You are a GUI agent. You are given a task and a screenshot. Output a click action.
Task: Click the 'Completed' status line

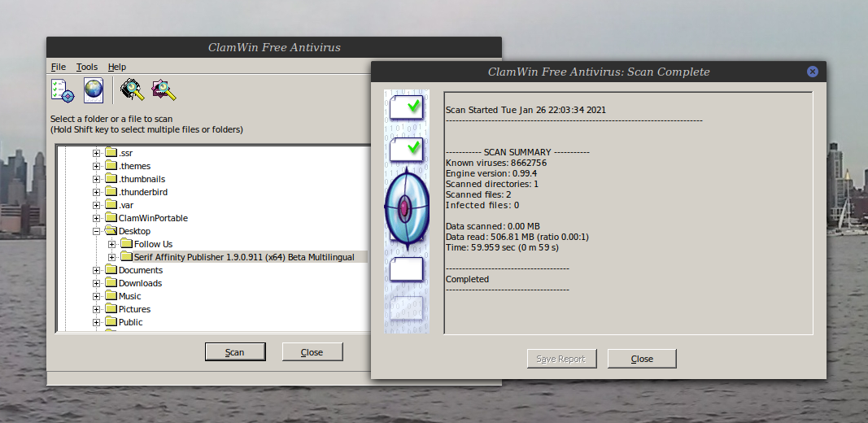(x=467, y=279)
